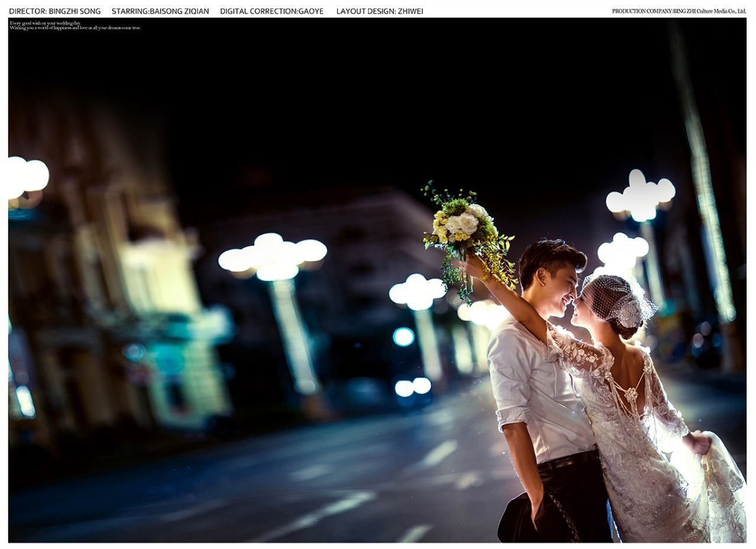Click the small wedding wish caption text

click(x=75, y=25)
